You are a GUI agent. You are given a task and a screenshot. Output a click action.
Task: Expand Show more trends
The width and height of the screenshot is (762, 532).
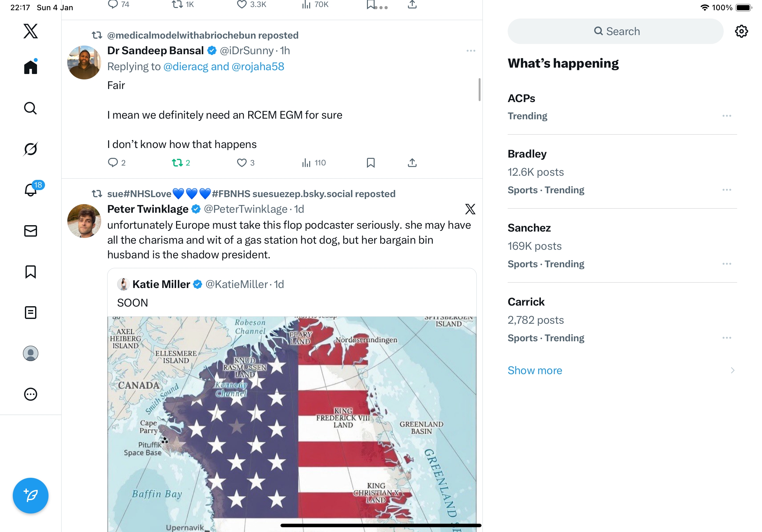(x=535, y=370)
